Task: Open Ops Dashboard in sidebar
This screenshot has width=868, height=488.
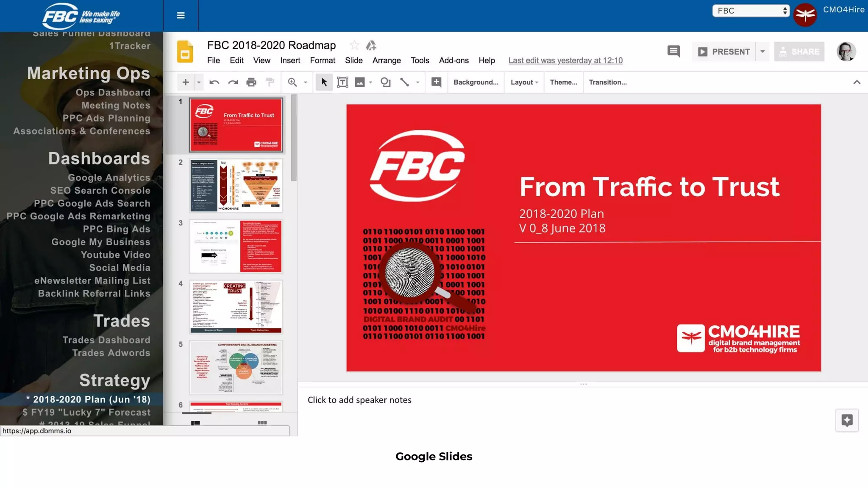Action: 113,92
